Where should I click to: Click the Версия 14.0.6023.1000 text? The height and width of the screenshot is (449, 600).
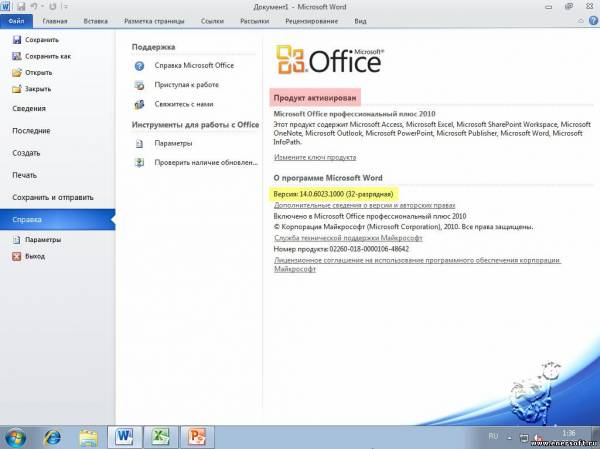tap(333, 194)
